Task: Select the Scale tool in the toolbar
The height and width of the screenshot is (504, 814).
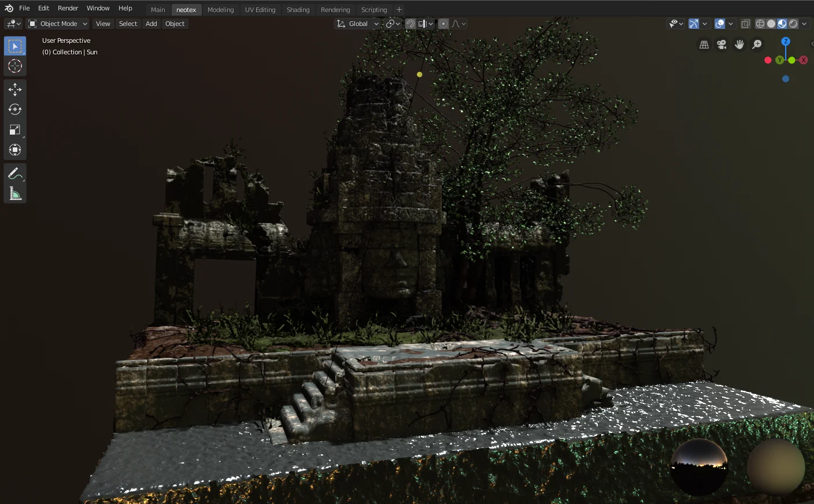Action: point(15,129)
